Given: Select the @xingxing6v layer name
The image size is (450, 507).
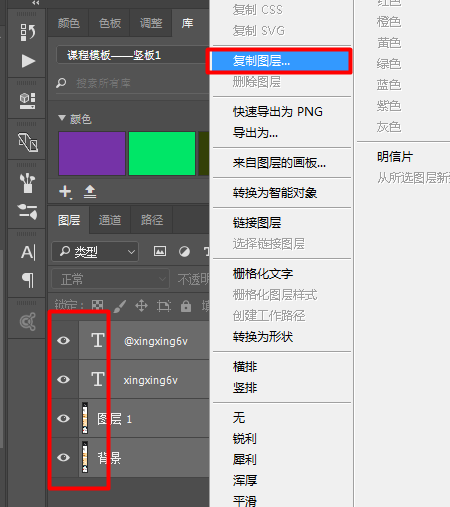Looking at the screenshot, I should tap(156, 341).
